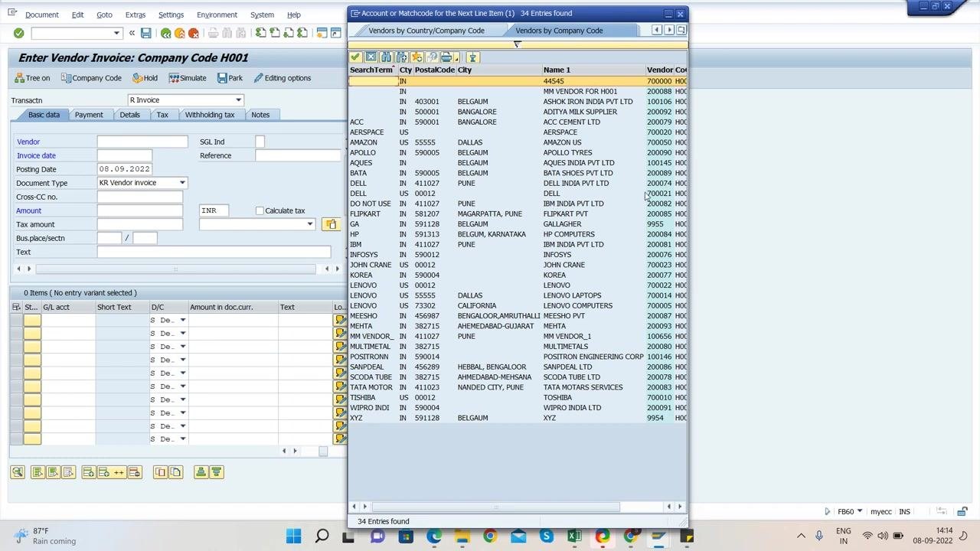Open the Document Type KR Vendor invoice dropdown

[182, 183]
